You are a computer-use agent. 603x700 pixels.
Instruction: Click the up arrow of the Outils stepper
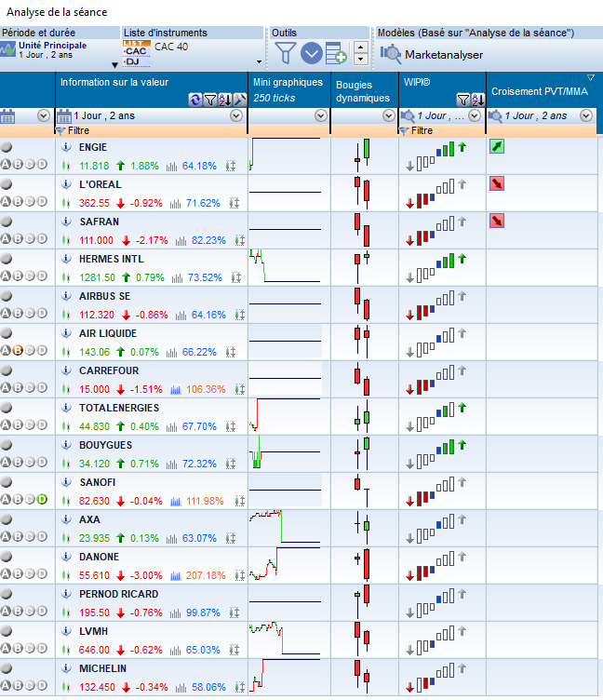(361, 47)
